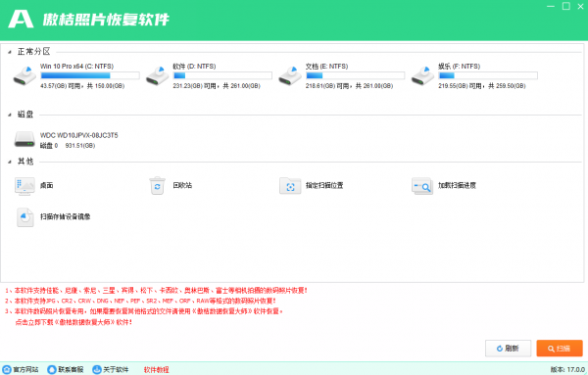Viewport: 588px width, 375px height.
Task: Click the text WDC WD10JPVX-08JC3T5
Action: pos(78,135)
